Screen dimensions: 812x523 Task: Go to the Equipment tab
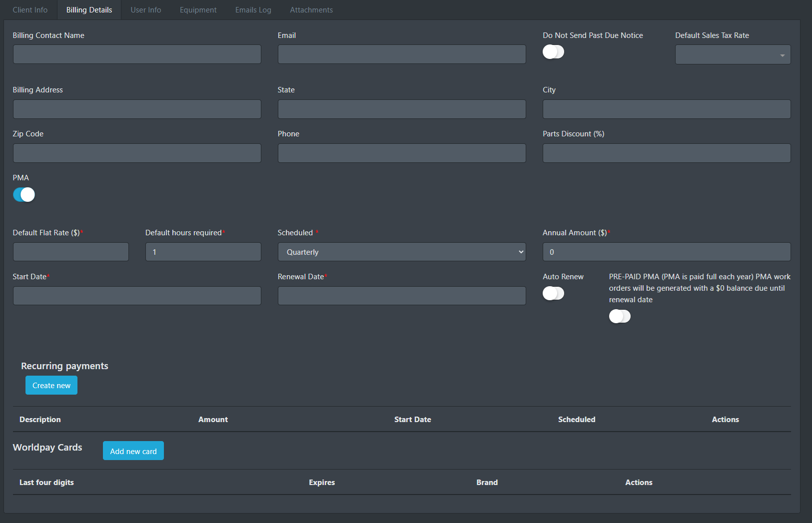[x=198, y=10]
